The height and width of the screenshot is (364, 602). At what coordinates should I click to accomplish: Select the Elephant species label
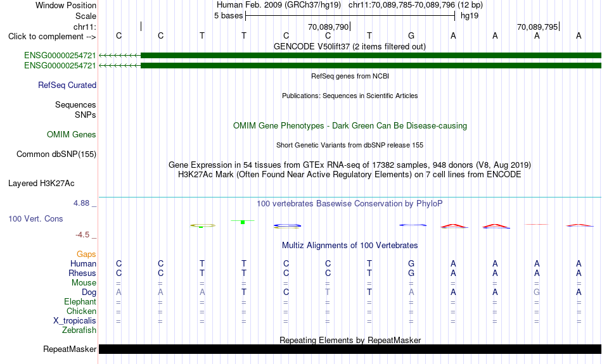pyautogui.click(x=80, y=301)
